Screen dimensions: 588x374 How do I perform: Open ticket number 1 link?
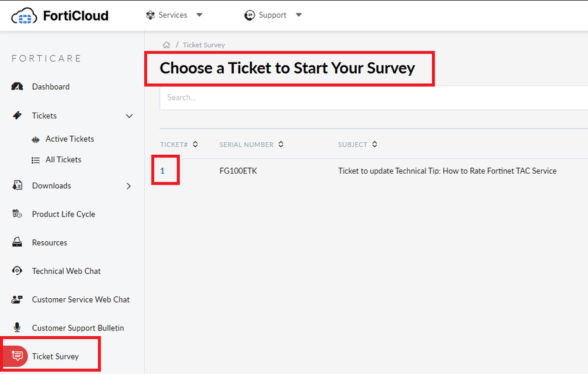[x=162, y=171]
